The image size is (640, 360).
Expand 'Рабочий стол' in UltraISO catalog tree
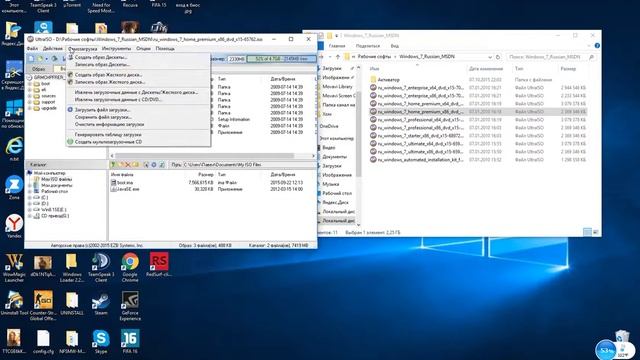(x=30, y=191)
